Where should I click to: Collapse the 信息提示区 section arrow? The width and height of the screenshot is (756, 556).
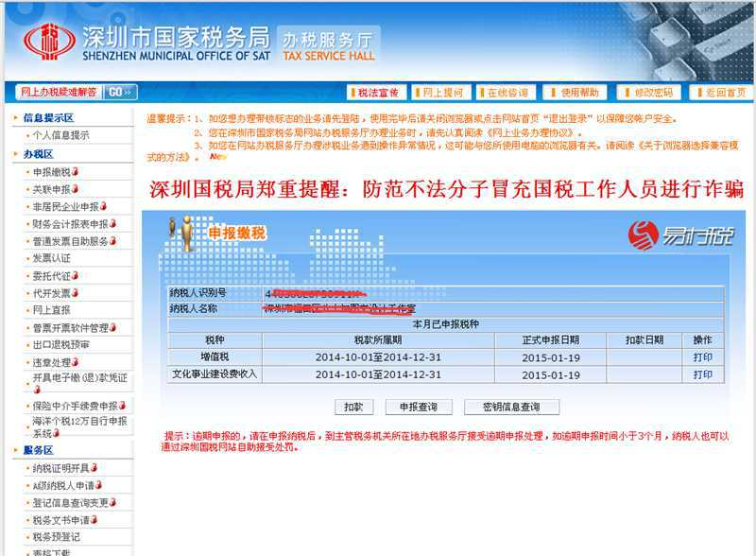click(x=16, y=117)
